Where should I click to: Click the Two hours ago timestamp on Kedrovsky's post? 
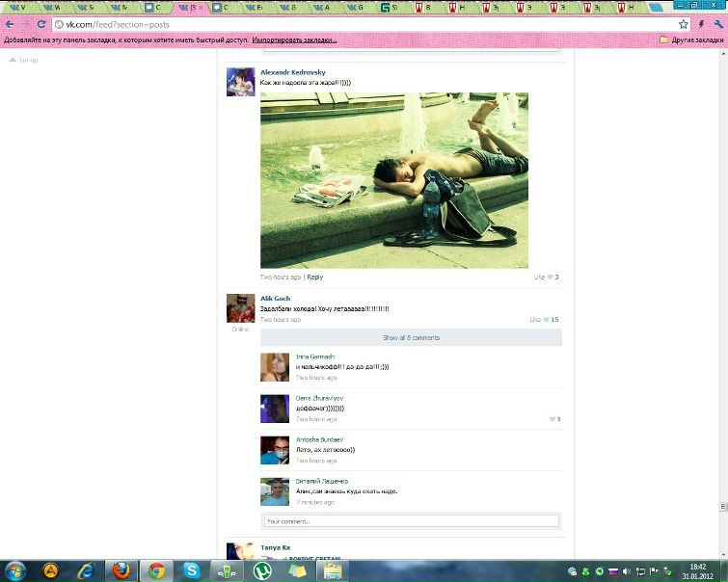pyautogui.click(x=280, y=278)
